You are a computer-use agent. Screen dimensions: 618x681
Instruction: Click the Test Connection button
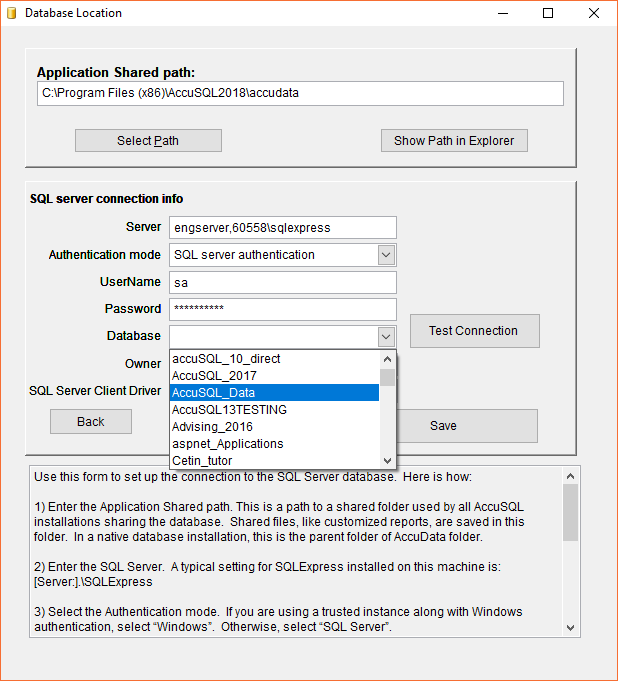coord(475,331)
